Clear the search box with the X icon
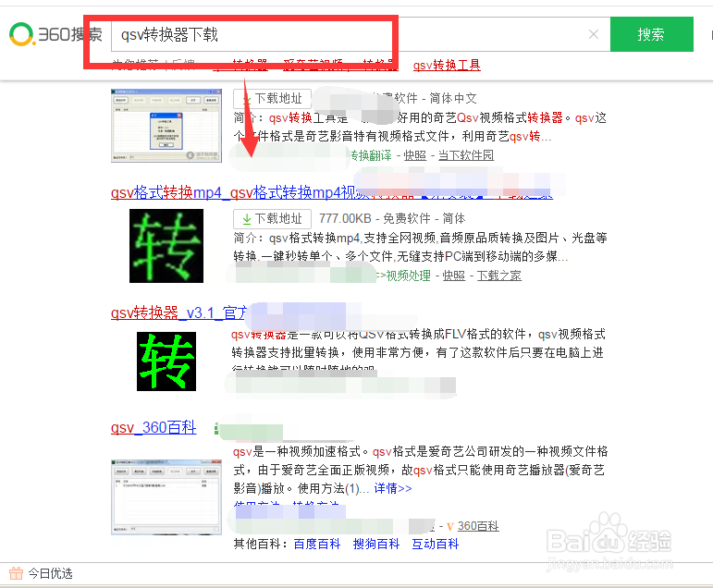 coord(594,34)
